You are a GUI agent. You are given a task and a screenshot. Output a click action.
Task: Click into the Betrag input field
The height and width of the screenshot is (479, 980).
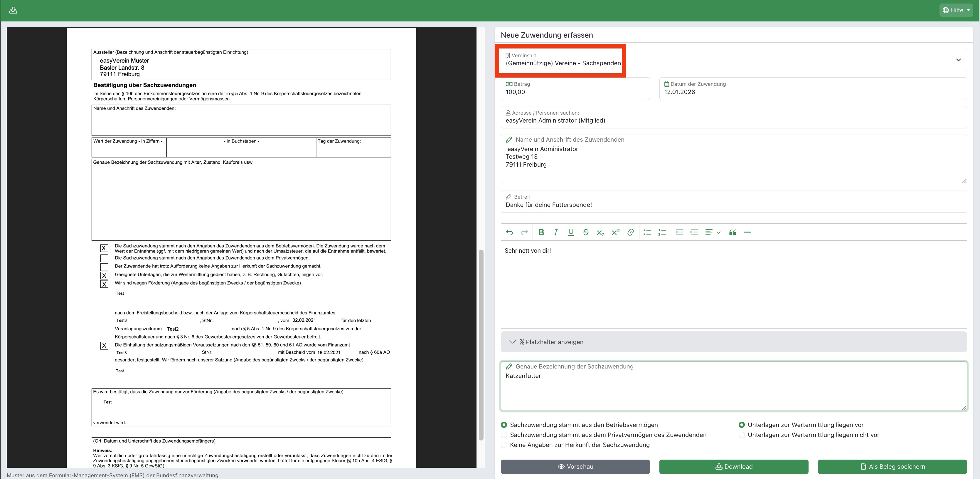click(575, 92)
